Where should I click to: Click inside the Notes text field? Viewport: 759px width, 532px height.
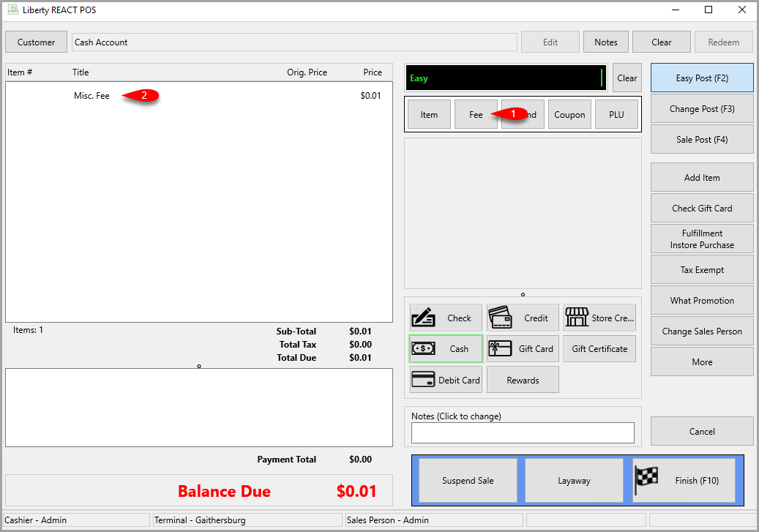[523, 432]
